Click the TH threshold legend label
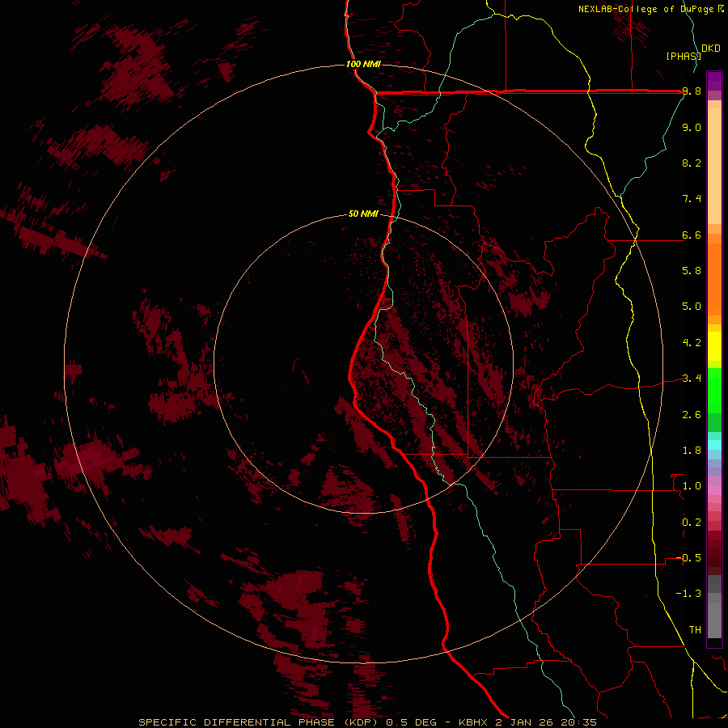Image resolution: width=728 pixels, height=728 pixels. (x=695, y=630)
